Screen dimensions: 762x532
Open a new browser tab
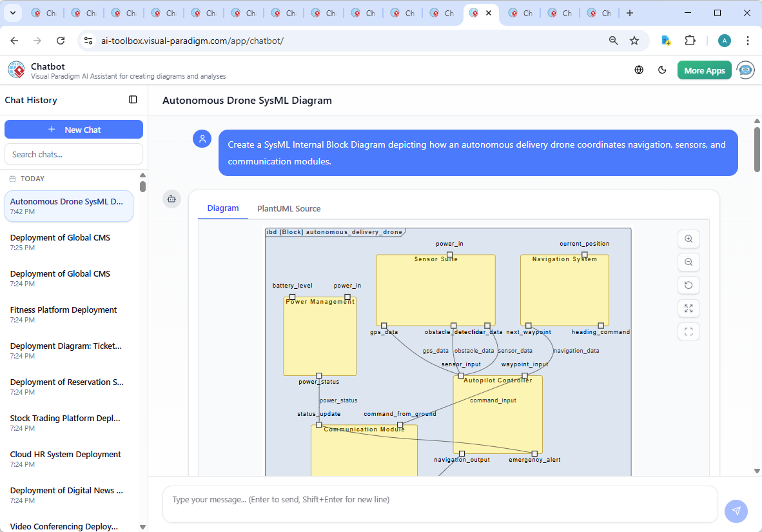[x=629, y=12]
